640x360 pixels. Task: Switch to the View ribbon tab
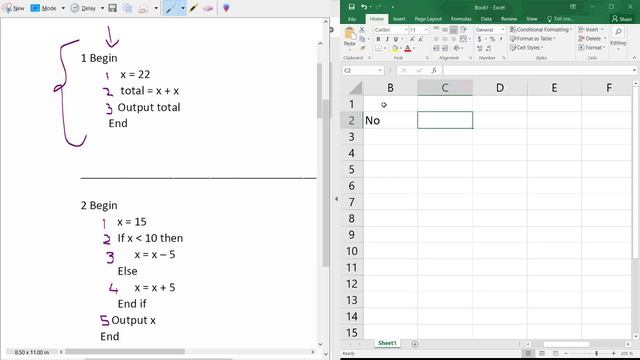click(532, 19)
